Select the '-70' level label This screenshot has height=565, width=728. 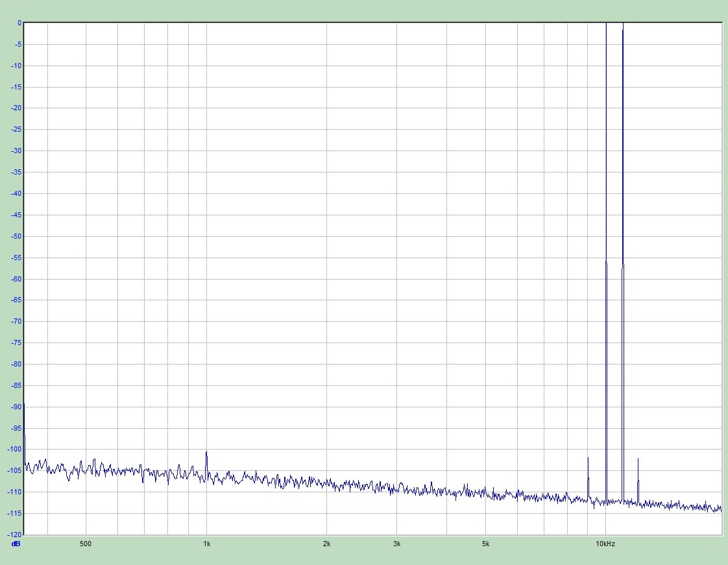[16, 321]
